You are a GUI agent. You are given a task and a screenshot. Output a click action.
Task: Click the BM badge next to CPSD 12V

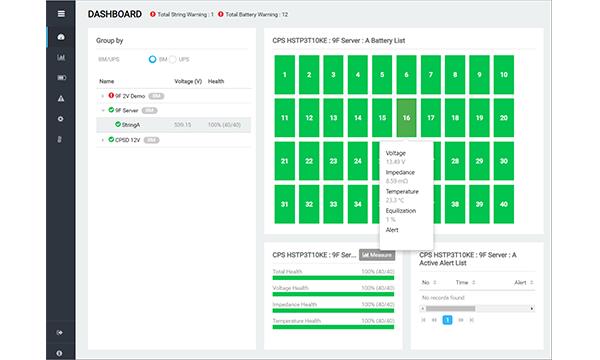152,140
